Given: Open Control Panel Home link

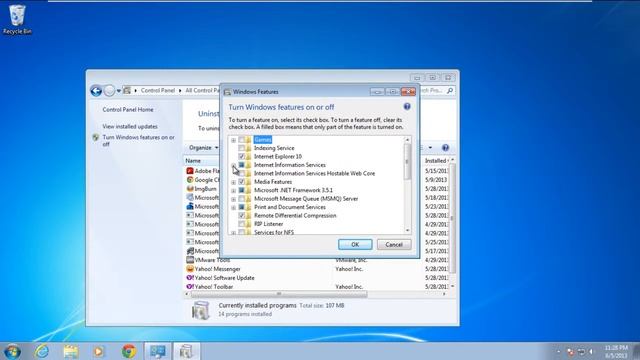Looking at the screenshot, I should [128, 109].
